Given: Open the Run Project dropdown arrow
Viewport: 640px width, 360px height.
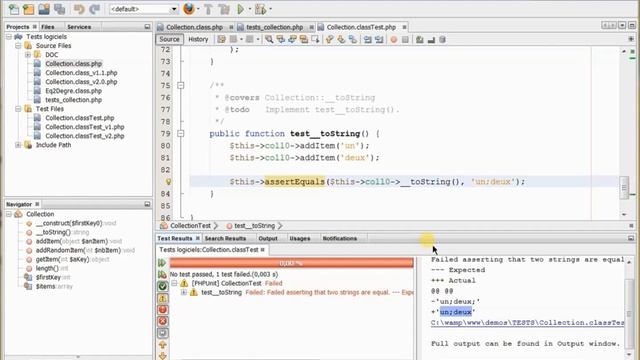Looking at the screenshot, I should (249, 9).
